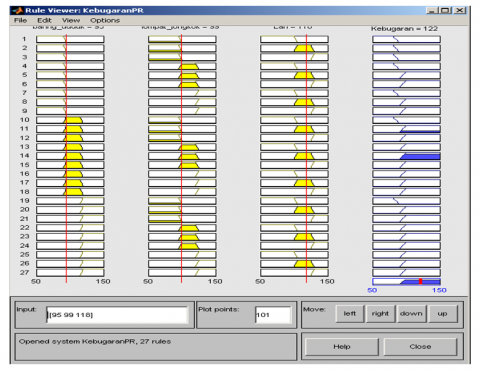Image resolution: width=480 pixels, height=370 pixels.
Task: Open the View menu
Action: 71,20
